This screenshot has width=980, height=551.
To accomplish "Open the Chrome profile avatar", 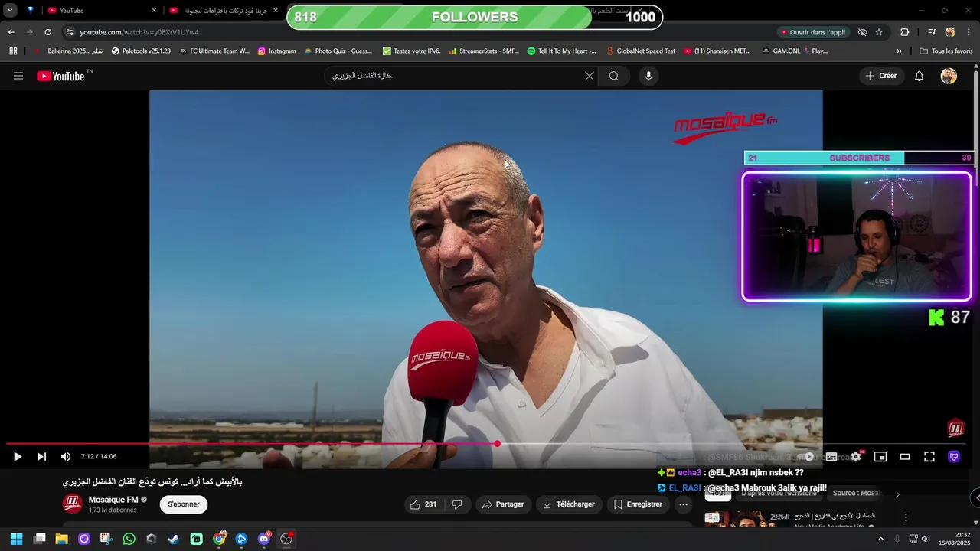I will (x=950, y=32).
